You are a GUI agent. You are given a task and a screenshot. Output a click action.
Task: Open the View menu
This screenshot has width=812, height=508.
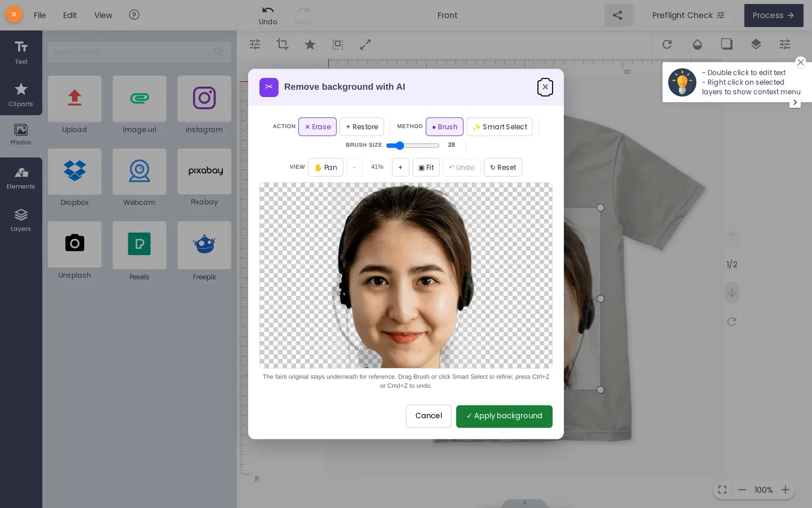(103, 15)
